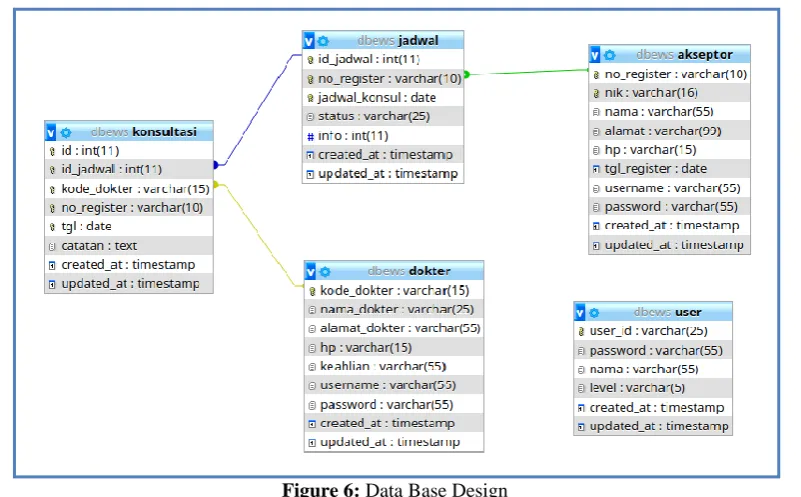Select the 'jadwal_konsul : date' column row
Viewport: 801px width, 497px height.
(x=383, y=98)
